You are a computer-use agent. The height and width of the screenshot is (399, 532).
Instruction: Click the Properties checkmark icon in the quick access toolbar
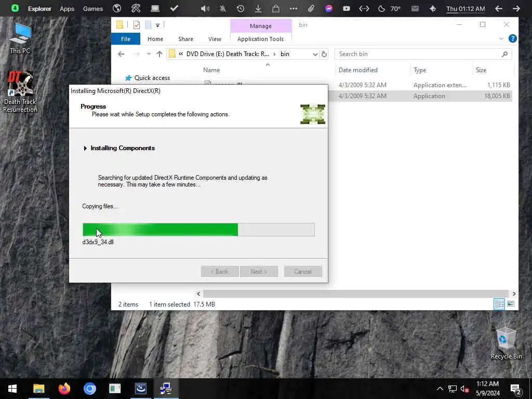[137, 25]
